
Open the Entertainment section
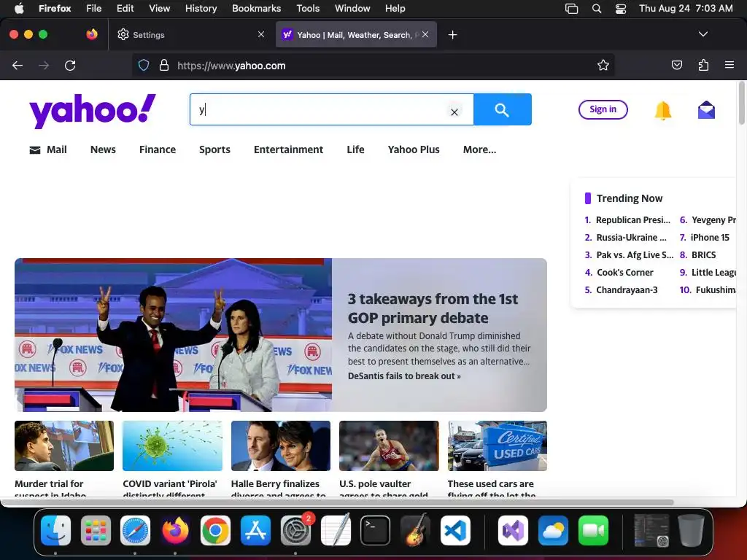click(x=288, y=149)
